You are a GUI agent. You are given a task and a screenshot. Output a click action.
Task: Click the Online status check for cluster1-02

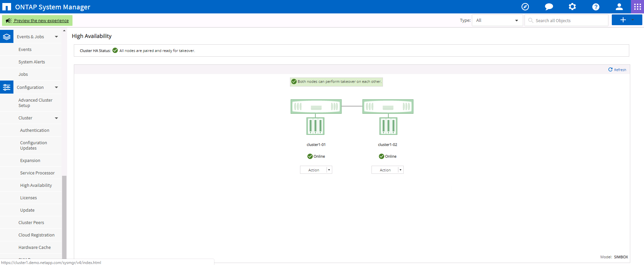pyautogui.click(x=381, y=156)
